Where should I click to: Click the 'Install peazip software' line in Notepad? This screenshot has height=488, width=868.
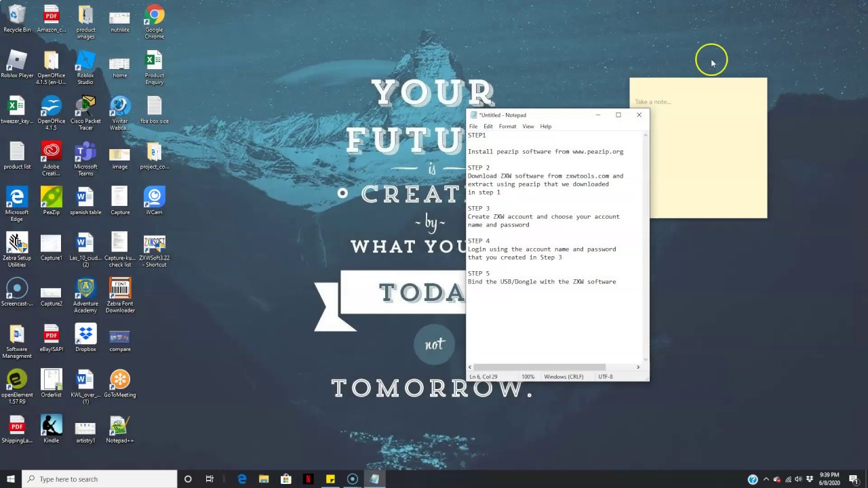[546, 151]
